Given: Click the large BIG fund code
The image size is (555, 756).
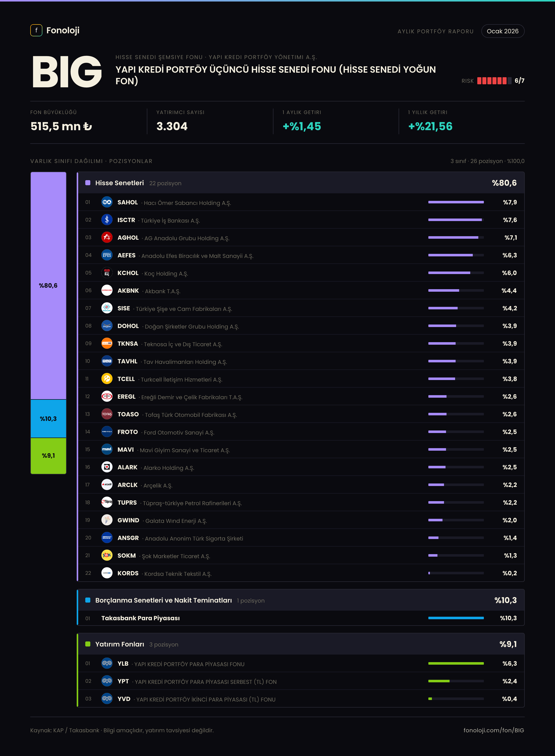Looking at the screenshot, I should [x=67, y=71].
